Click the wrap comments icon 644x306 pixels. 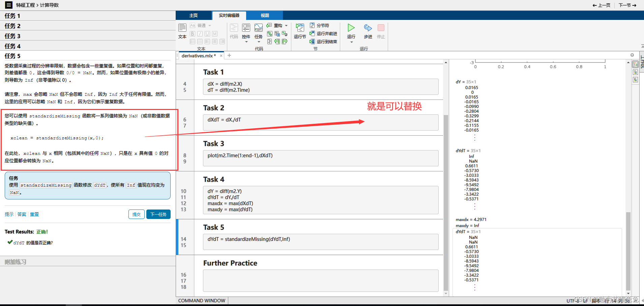[x=285, y=34]
